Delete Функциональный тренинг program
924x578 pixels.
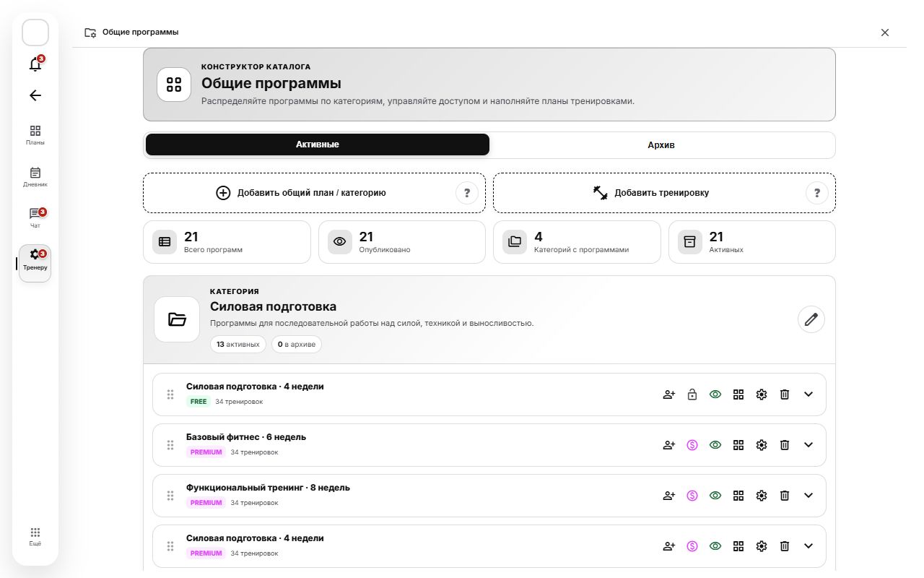tap(785, 496)
